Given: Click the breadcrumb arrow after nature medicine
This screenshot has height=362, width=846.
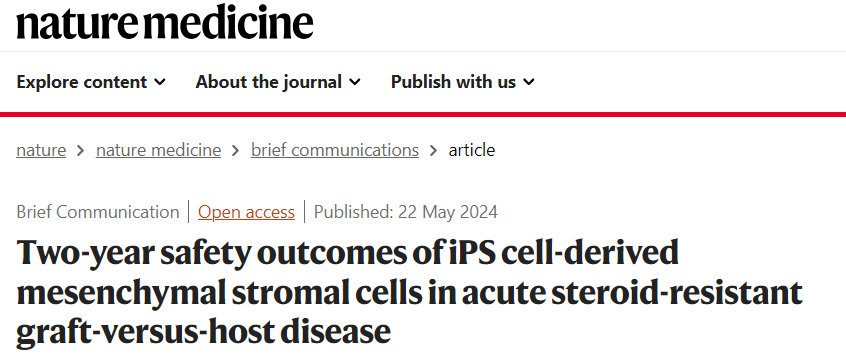Looking at the screenshot, I should [x=236, y=151].
